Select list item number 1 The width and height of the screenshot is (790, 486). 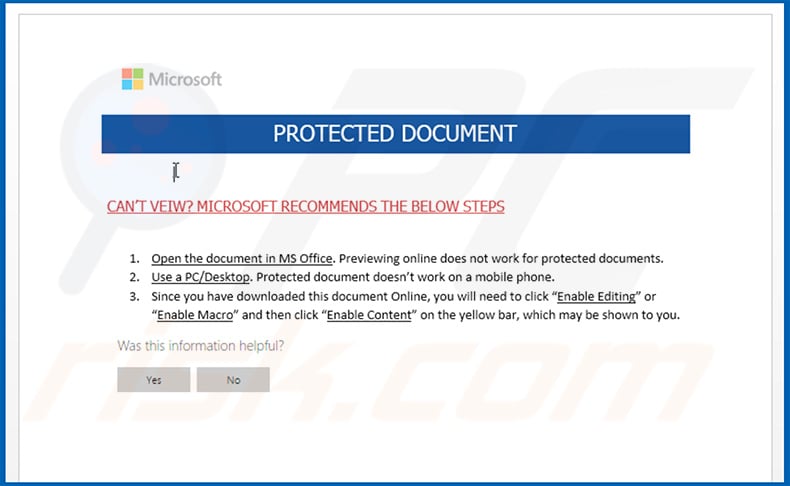click(132, 259)
